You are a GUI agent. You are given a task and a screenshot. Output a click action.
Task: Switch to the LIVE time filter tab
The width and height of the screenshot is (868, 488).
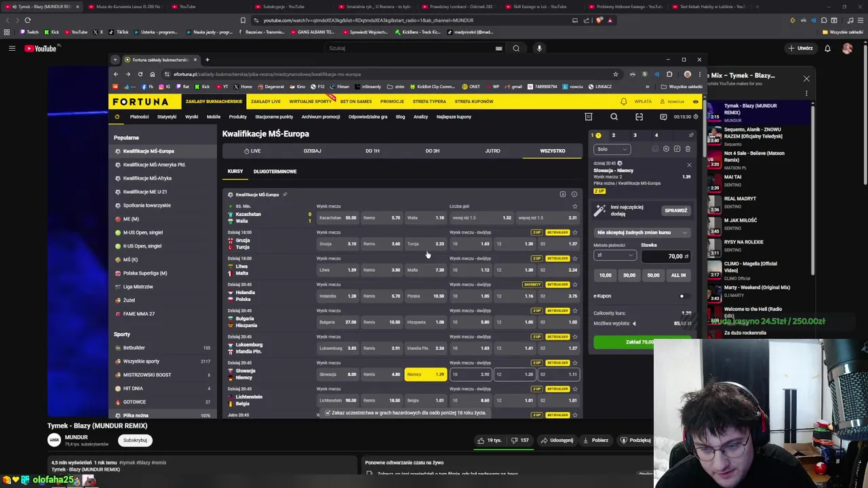coord(252,150)
